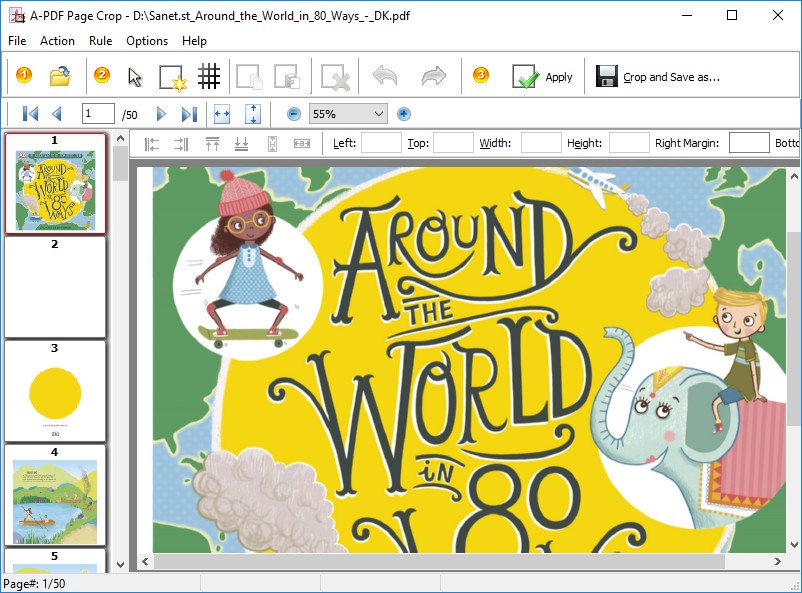Click horizontal scroll left arrow
The height and width of the screenshot is (593, 802).
point(145,561)
